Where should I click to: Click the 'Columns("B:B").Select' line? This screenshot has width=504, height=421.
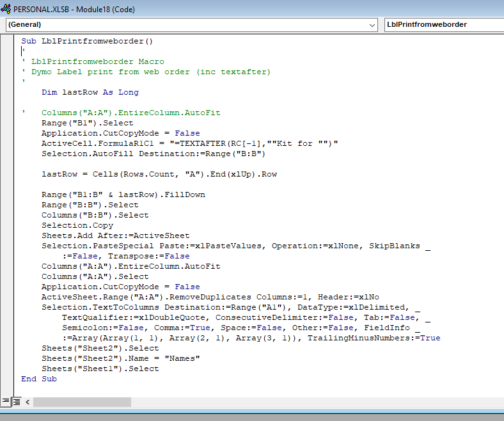tap(95, 215)
